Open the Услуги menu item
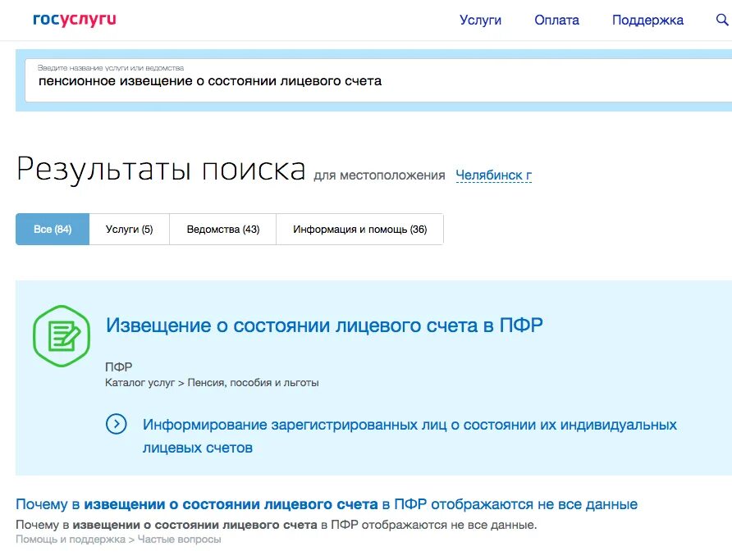This screenshot has height=560, width=732. (x=480, y=20)
